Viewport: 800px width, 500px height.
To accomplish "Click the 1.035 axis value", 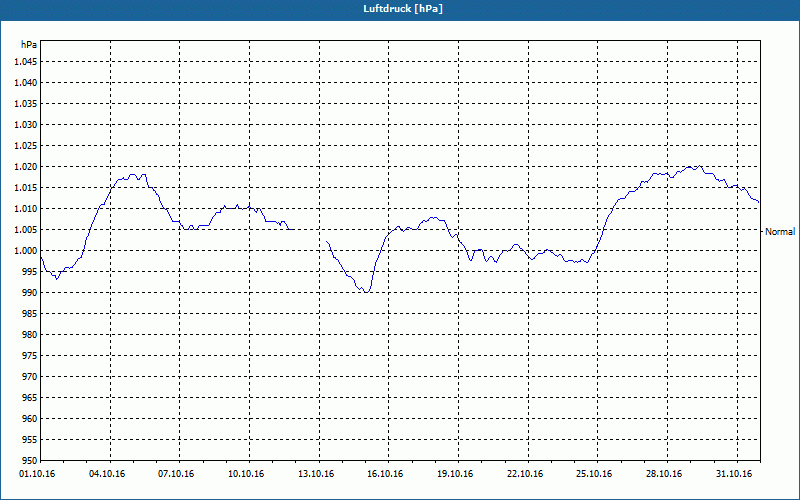I will tap(26, 104).
